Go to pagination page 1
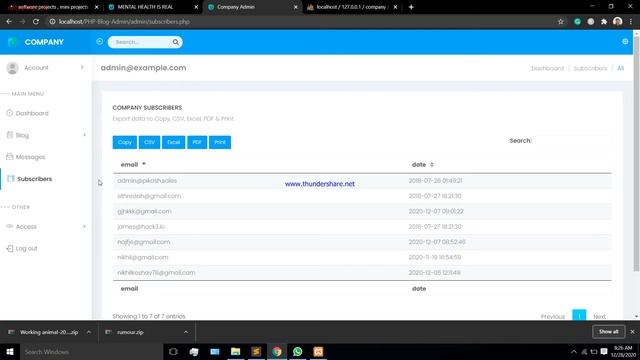 [x=579, y=316]
